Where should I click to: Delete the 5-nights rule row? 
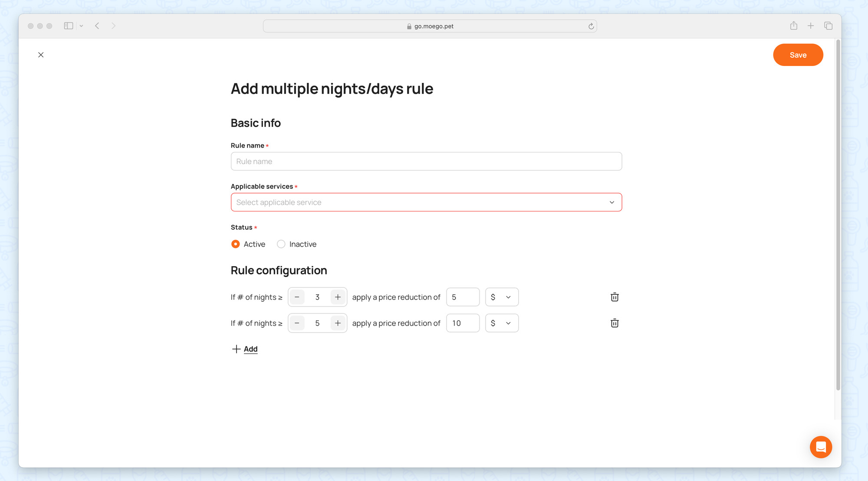click(x=615, y=323)
